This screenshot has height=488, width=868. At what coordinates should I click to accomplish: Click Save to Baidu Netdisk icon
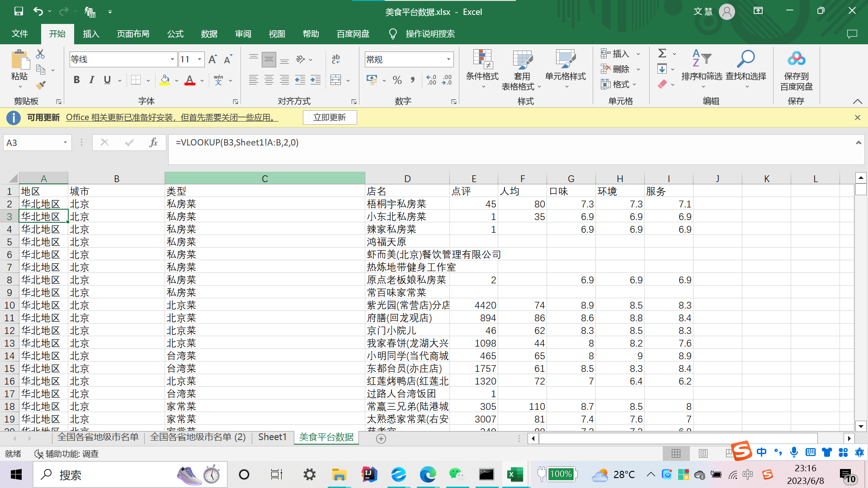(x=796, y=59)
